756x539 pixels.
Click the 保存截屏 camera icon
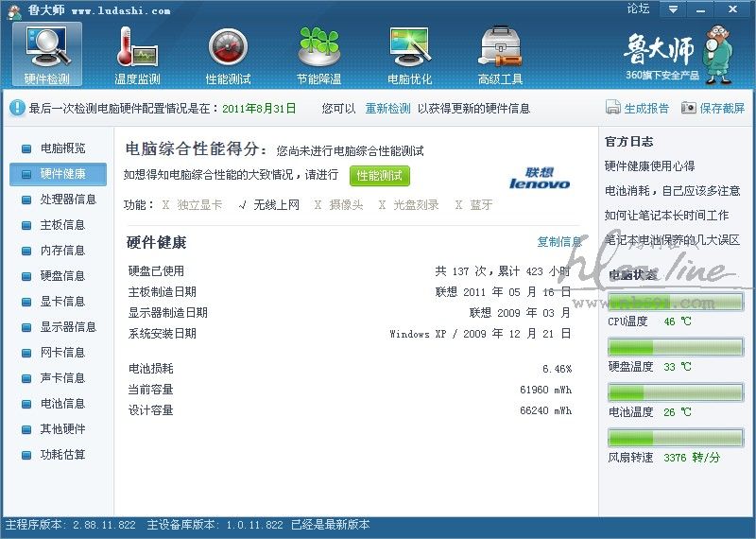click(x=689, y=109)
